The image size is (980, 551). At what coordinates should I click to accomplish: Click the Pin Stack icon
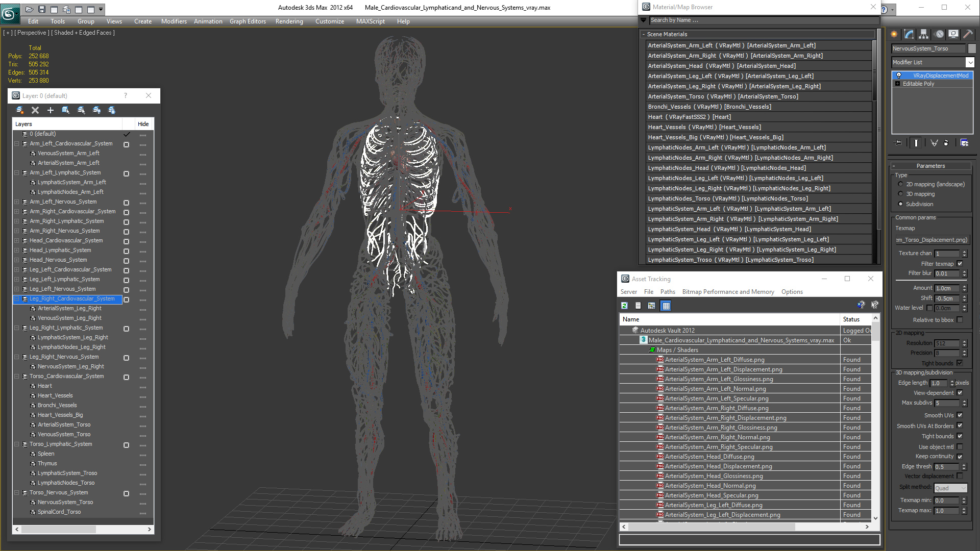coord(899,143)
